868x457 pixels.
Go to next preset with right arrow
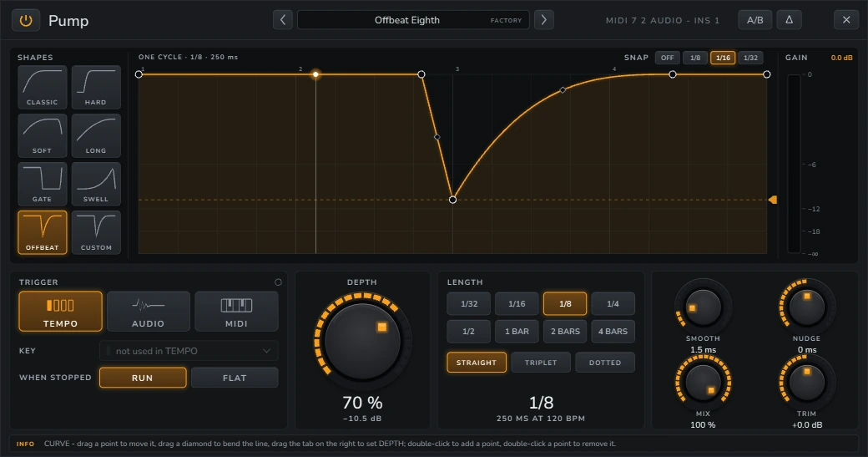pos(543,20)
